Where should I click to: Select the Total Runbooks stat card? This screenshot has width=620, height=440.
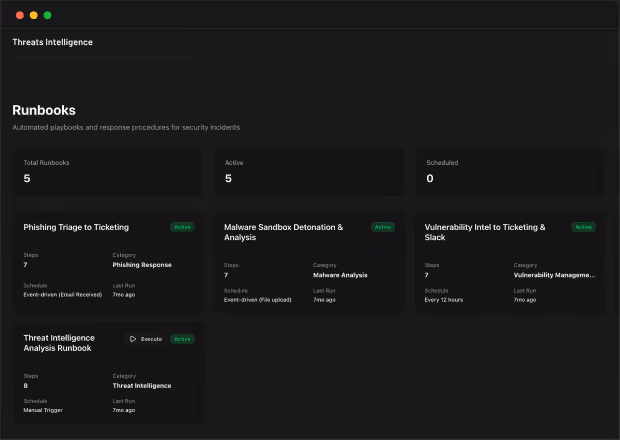tap(108, 172)
